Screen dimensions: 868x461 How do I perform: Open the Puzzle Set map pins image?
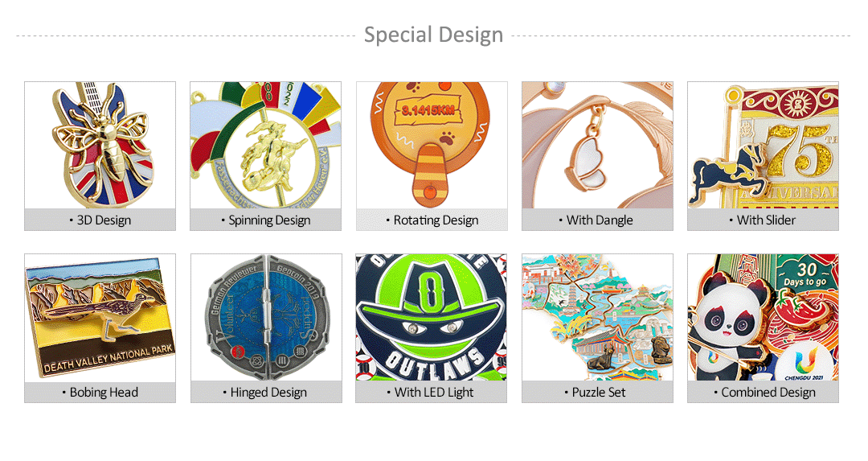click(597, 318)
